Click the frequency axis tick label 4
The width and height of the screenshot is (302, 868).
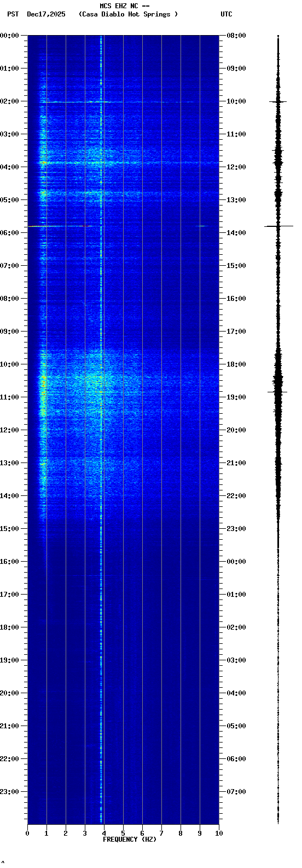[x=104, y=833]
